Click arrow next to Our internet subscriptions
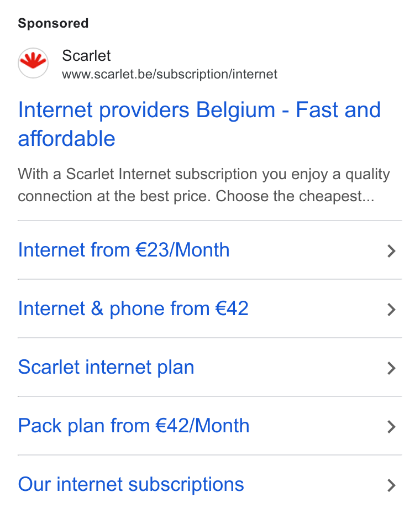 (391, 485)
